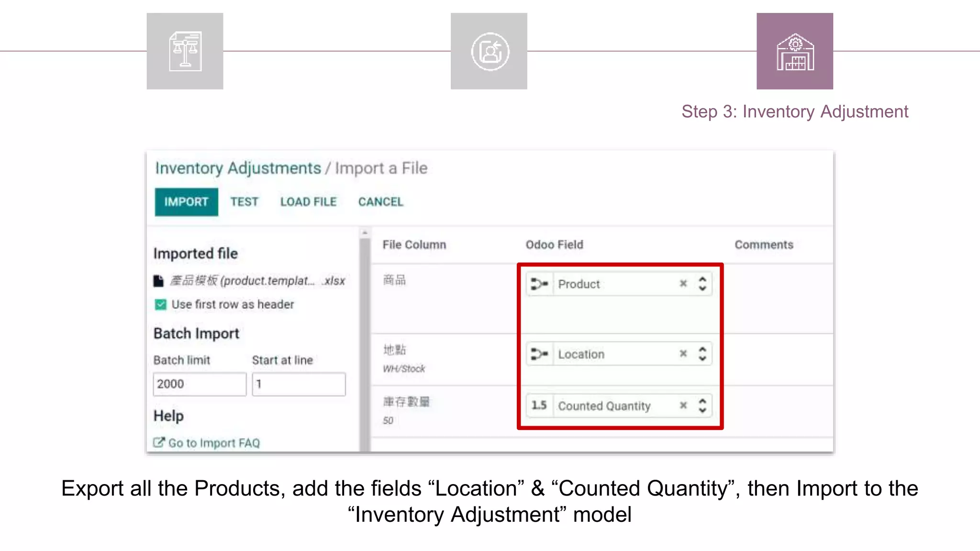Clear the Product field with its X
This screenshot has height=551, width=980.
(x=683, y=284)
